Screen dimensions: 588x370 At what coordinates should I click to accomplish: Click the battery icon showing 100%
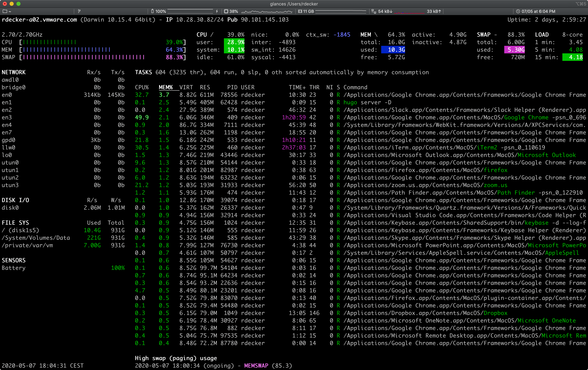click(152, 11)
